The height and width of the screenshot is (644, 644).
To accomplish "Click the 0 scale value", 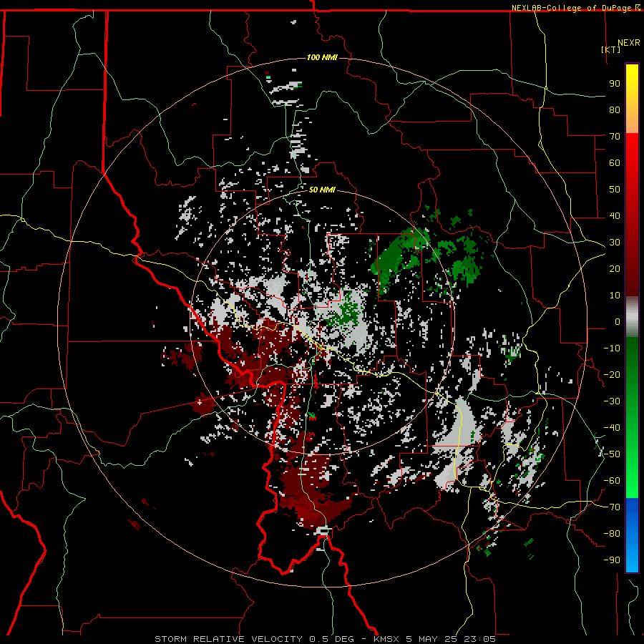I will [x=618, y=321].
